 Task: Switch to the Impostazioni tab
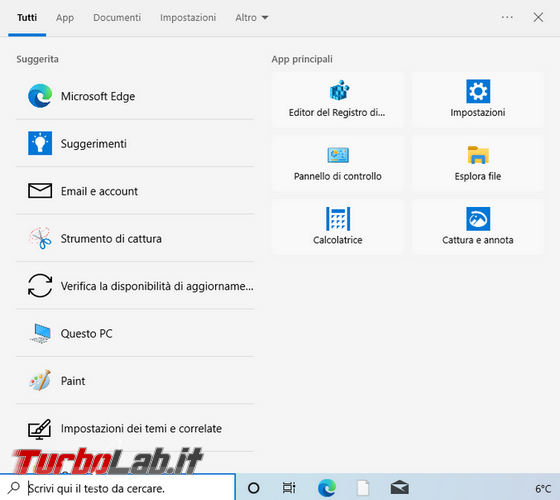click(x=188, y=18)
